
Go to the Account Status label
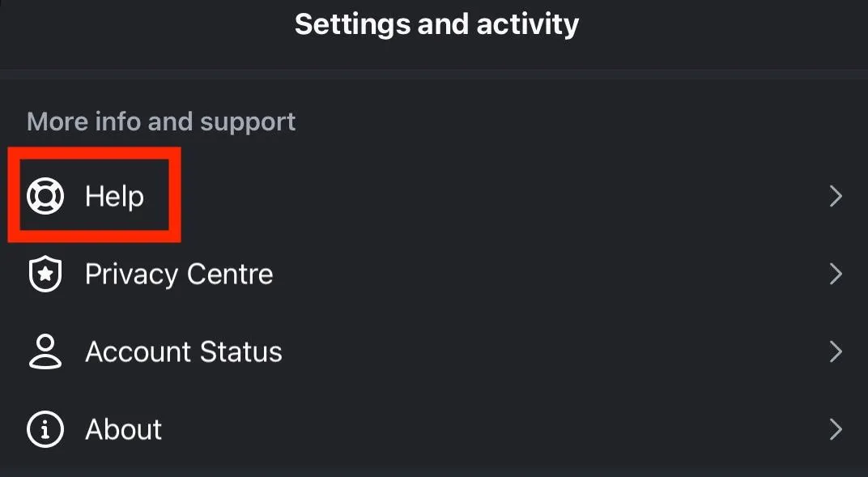point(184,352)
